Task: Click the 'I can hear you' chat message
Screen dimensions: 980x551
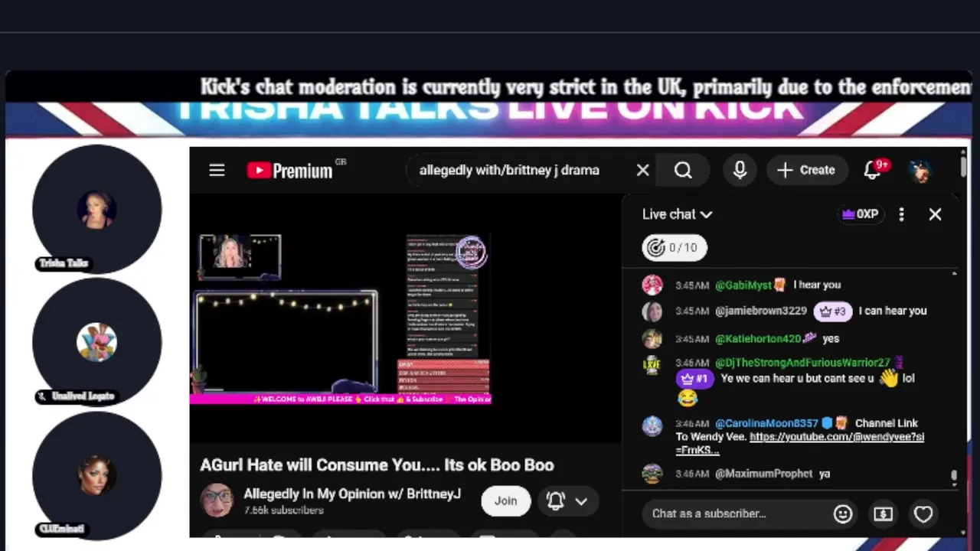Action: pos(893,311)
